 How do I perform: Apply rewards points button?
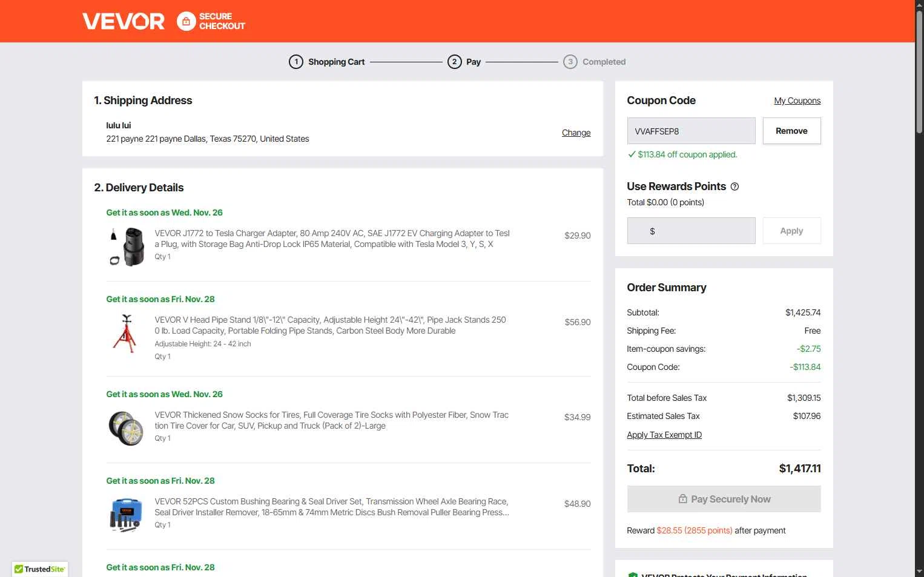(x=791, y=231)
